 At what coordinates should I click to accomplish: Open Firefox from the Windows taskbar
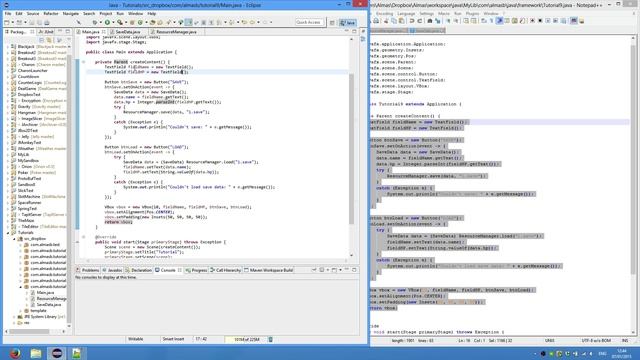tap(15, 353)
